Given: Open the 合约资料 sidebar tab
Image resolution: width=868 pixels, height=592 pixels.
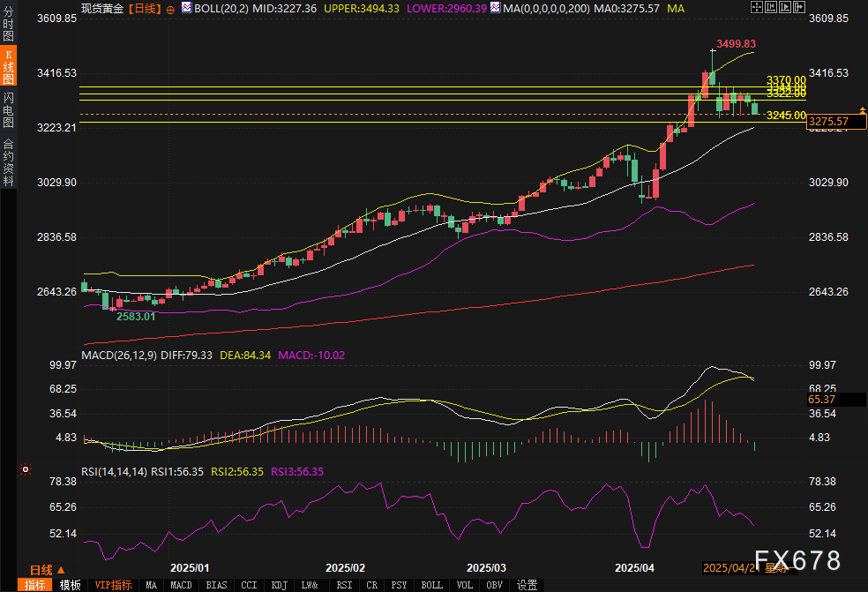Looking at the screenshot, I should 8,162.
